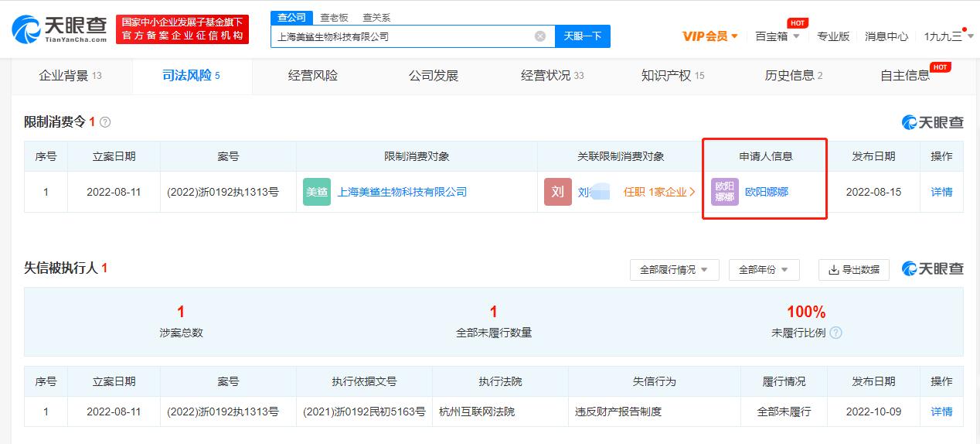Expand the 百宝箱 menu
Screen dimensions: 980x444
pos(777,36)
